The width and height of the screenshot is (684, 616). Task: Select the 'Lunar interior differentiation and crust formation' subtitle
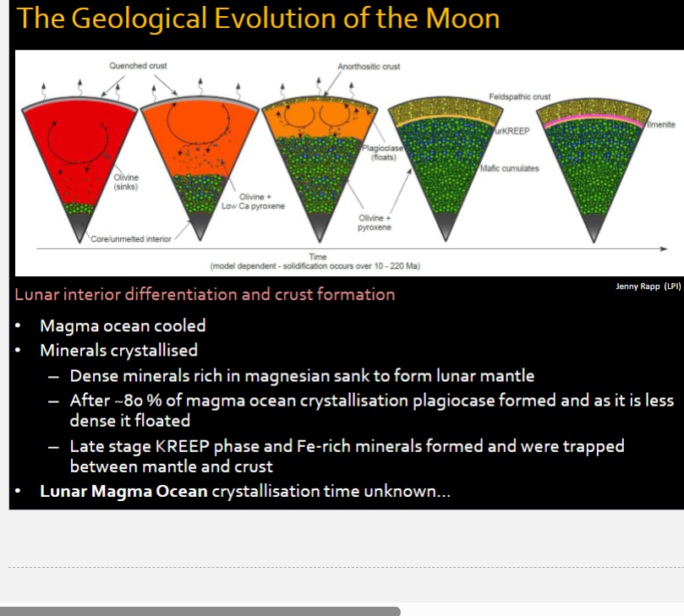pos(205,295)
